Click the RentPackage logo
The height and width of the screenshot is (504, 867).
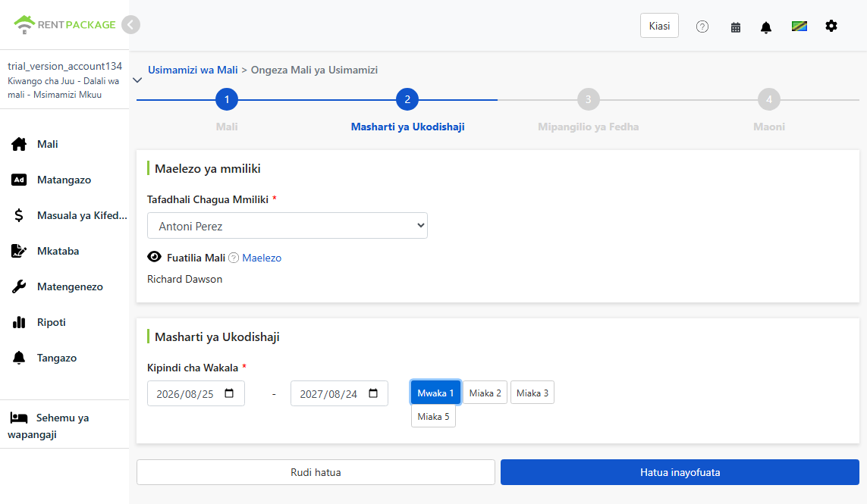pyautogui.click(x=64, y=24)
